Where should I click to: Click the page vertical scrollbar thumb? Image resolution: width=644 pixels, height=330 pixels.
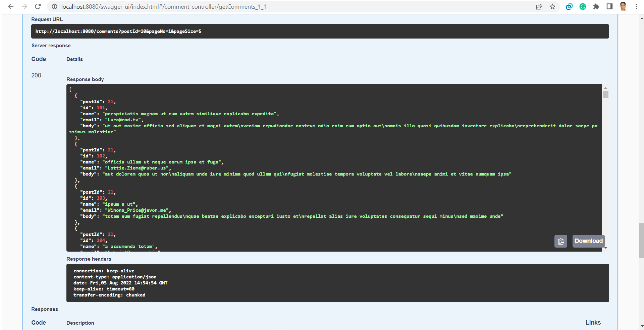641,240
